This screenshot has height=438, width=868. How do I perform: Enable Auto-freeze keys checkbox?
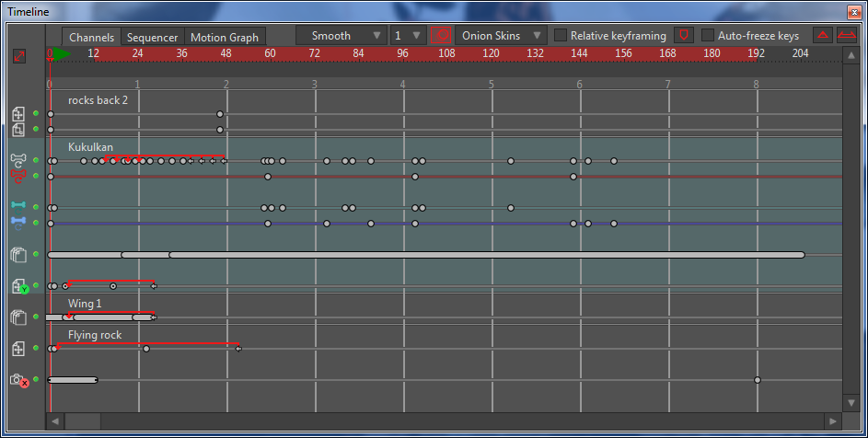(708, 36)
